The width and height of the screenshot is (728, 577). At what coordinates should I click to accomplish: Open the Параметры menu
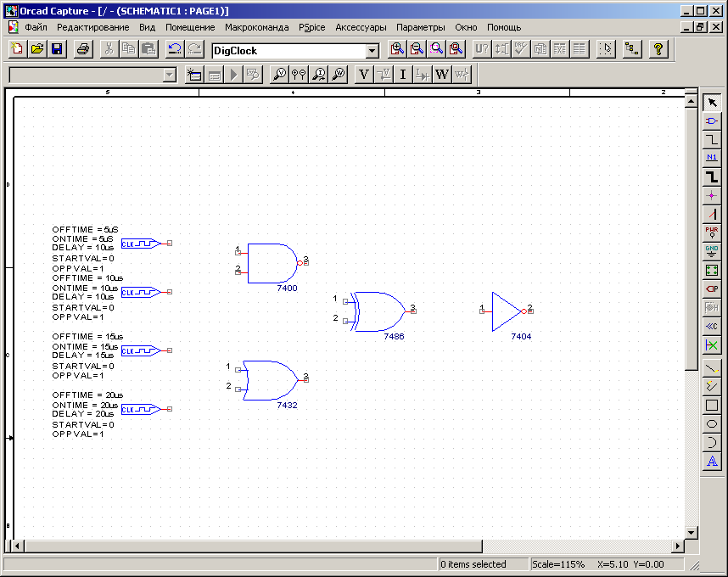pyautogui.click(x=421, y=27)
